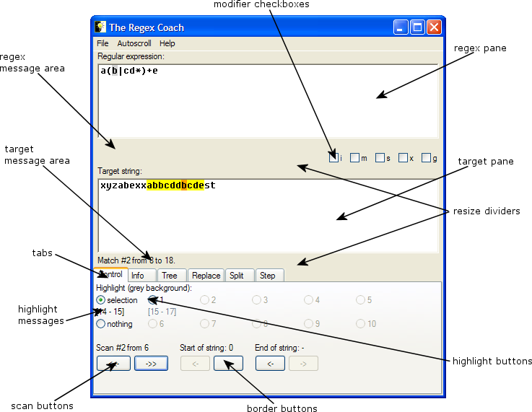Switch to the Replace tab

[x=206, y=276]
